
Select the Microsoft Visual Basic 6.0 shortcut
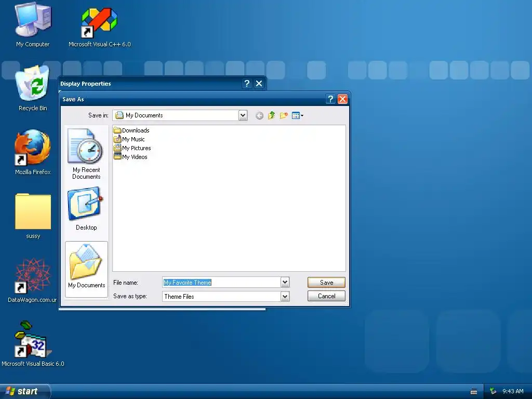(33, 343)
